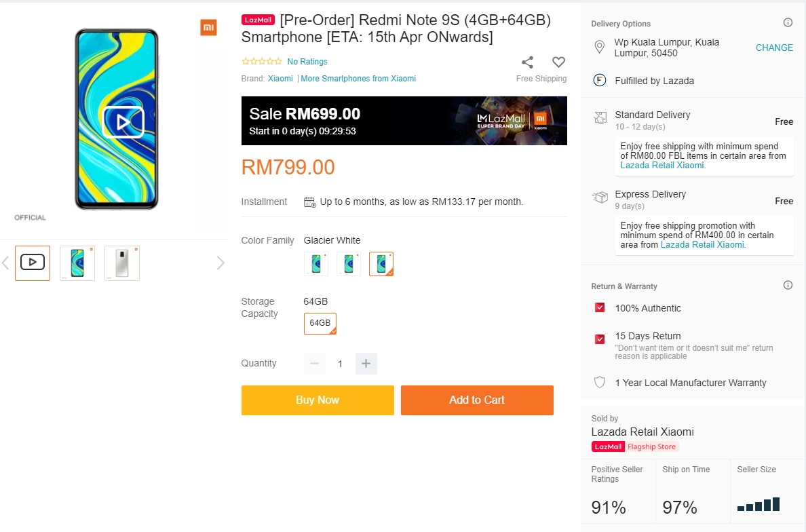806x532 pixels.
Task: Select the Glacier White color swatch
Action: tap(381, 264)
